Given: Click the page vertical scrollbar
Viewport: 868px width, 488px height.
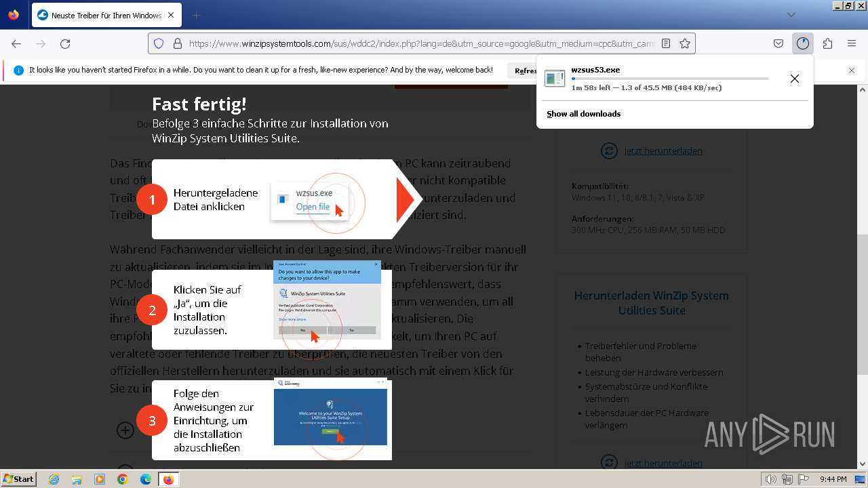Looking at the screenshot, I should (x=862, y=277).
